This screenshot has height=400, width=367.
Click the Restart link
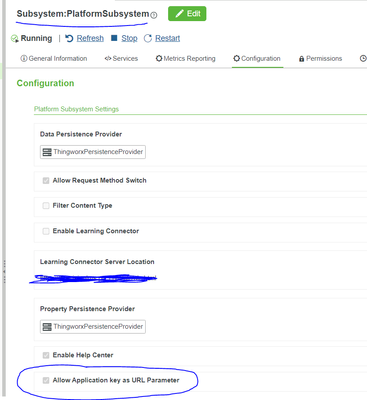click(x=167, y=38)
